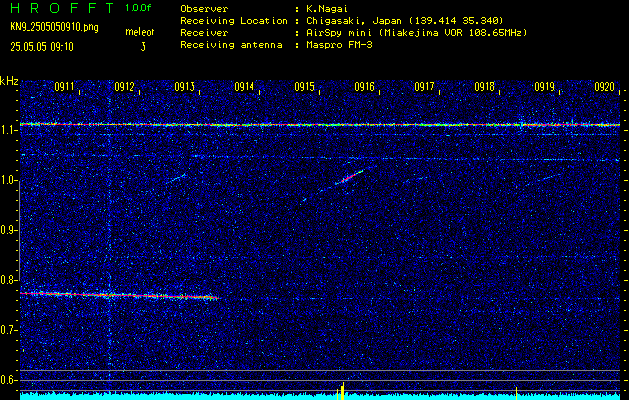Select the AirSpy mini receiver description
Screen dimensions: 629x400
pyautogui.click(x=416, y=32)
